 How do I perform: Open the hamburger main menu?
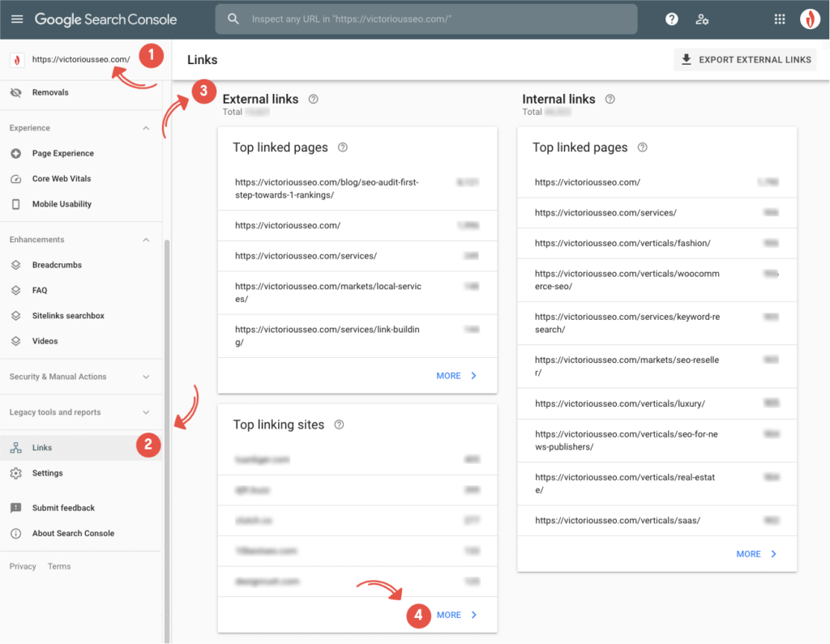[x=17, y=19]
